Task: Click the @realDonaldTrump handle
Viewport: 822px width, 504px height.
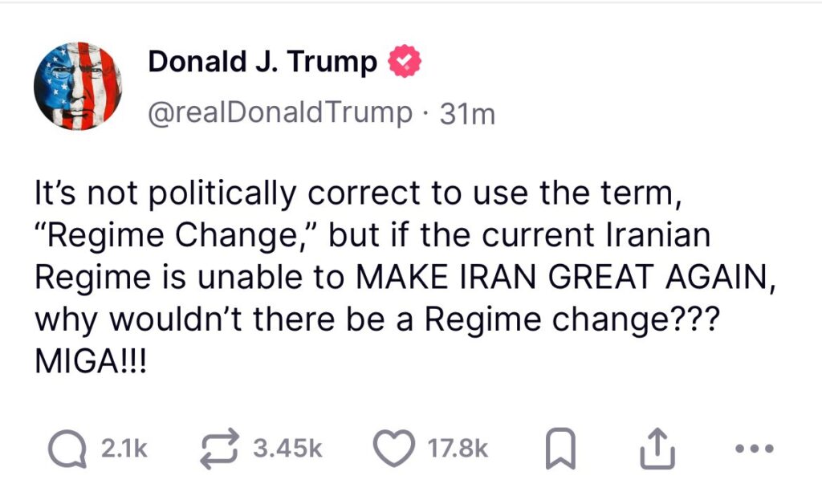Action: click(279, 113)
